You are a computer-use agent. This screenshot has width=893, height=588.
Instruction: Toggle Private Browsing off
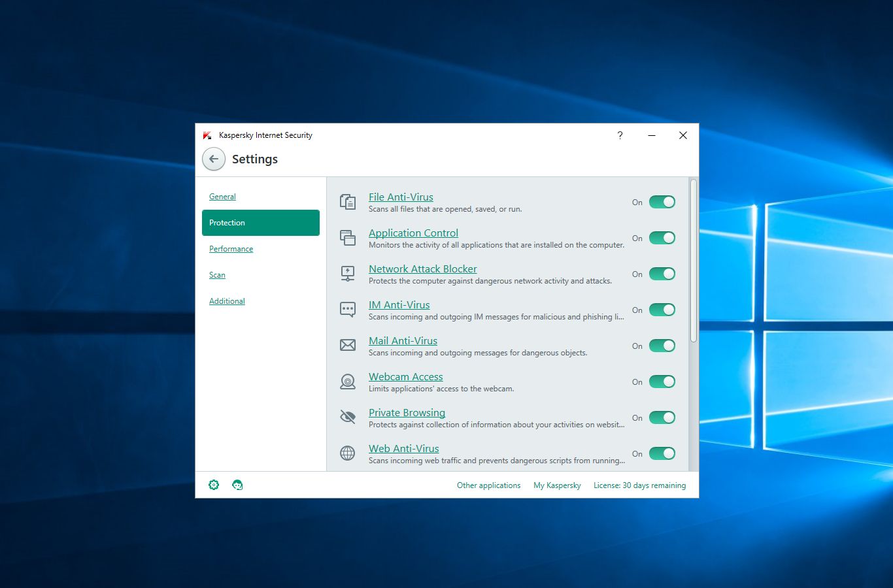(662, 417)
